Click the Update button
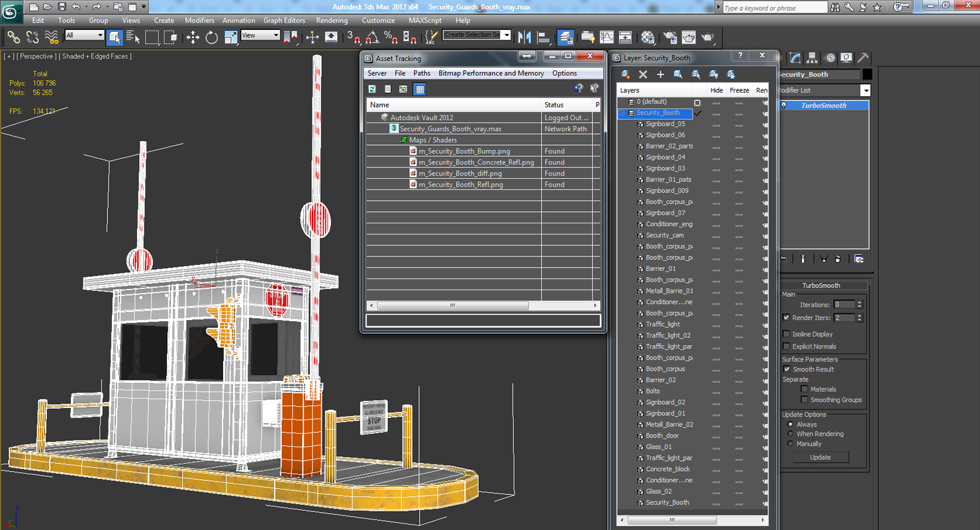The image size is (980, 530). click(x=820, y=457)
